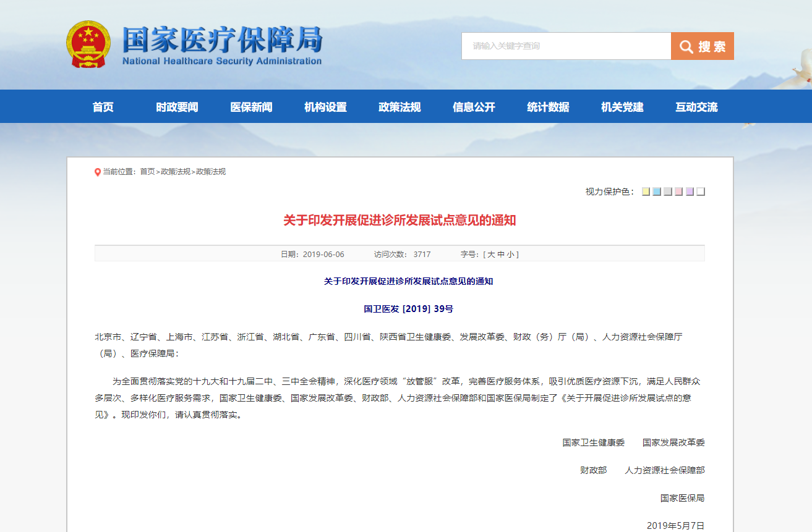Screen dimensions: 812x532
Task: Click the first 政策法规 breadcrumb link
Action: pos(176,172)
